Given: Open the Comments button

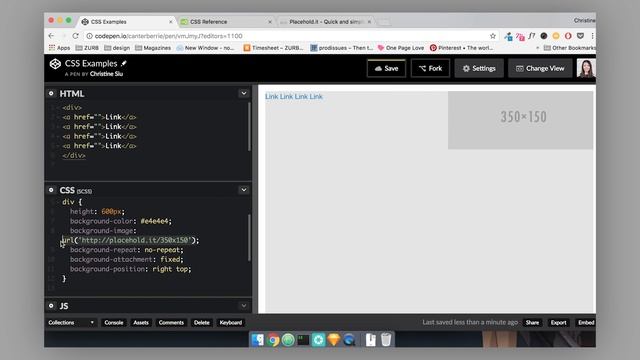Looking at the screenshot, I should (171, 322).
